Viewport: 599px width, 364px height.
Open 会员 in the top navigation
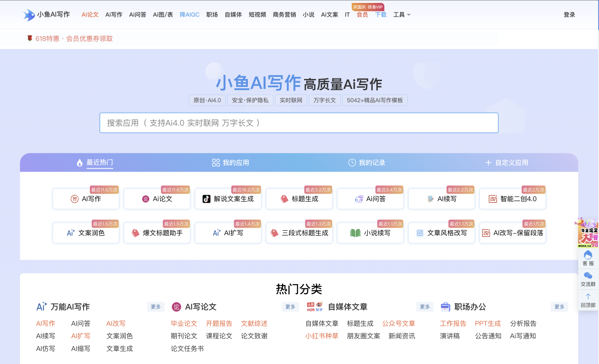point(362,15)
